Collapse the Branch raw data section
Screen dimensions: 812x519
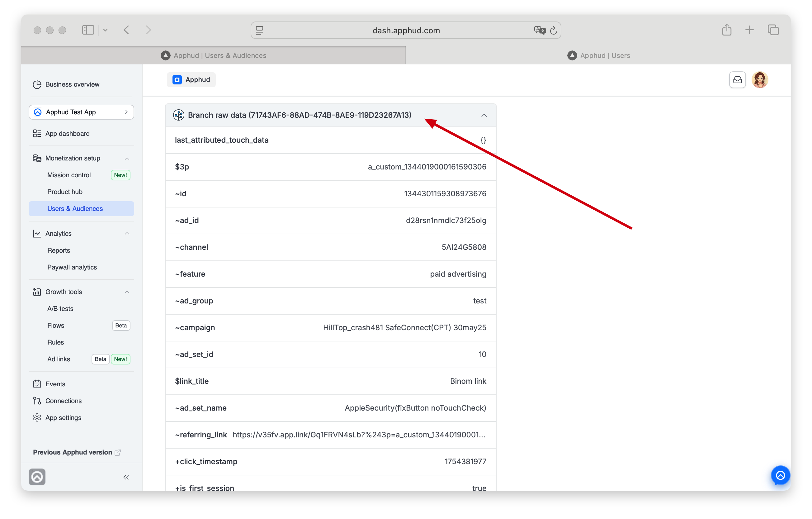click(x=484, y=115)
